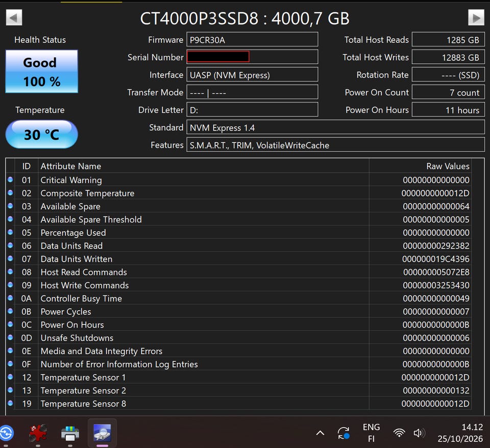The height and width of the screenshot is (448, 490).
Task: Go to the previous disk with left arrow
Action: click(x=14, y=17)
